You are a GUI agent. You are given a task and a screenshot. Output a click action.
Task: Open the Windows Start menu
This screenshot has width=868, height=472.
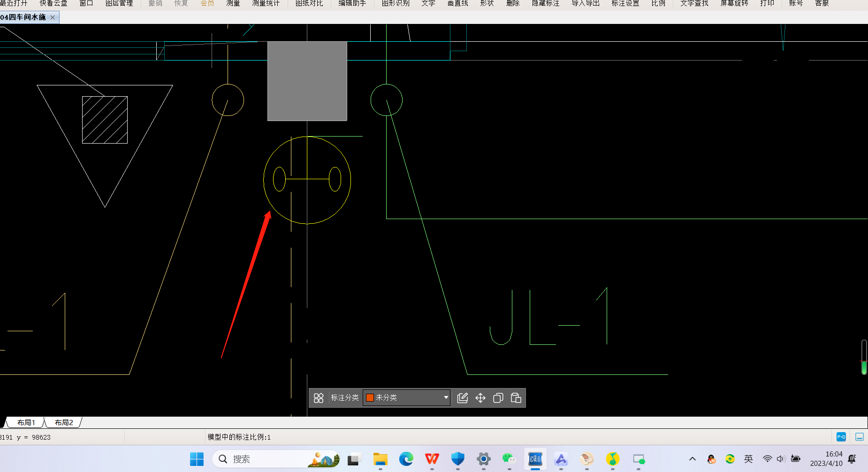click(197, 459)
